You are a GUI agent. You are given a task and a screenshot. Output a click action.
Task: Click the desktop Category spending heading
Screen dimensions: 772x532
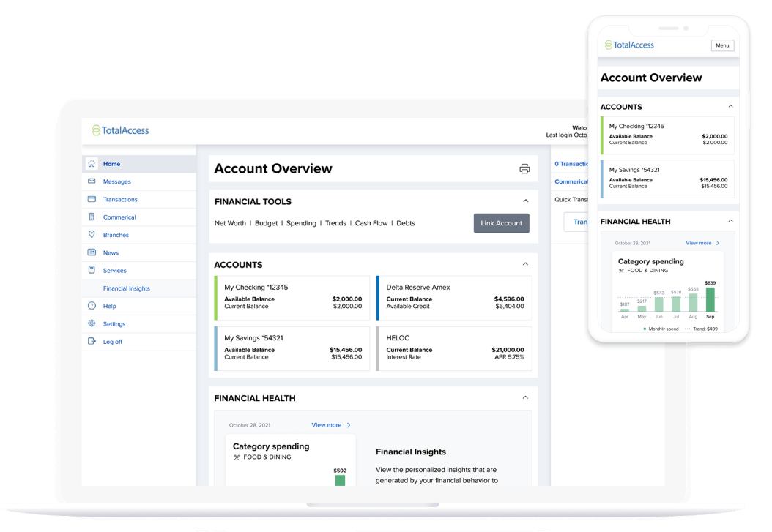coord(271,446)
